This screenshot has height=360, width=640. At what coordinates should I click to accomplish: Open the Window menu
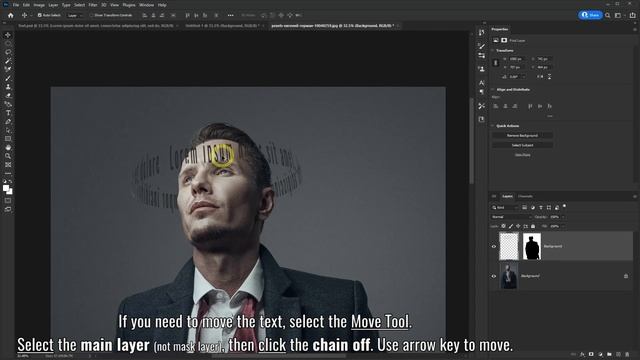click(x=147, y=5)
